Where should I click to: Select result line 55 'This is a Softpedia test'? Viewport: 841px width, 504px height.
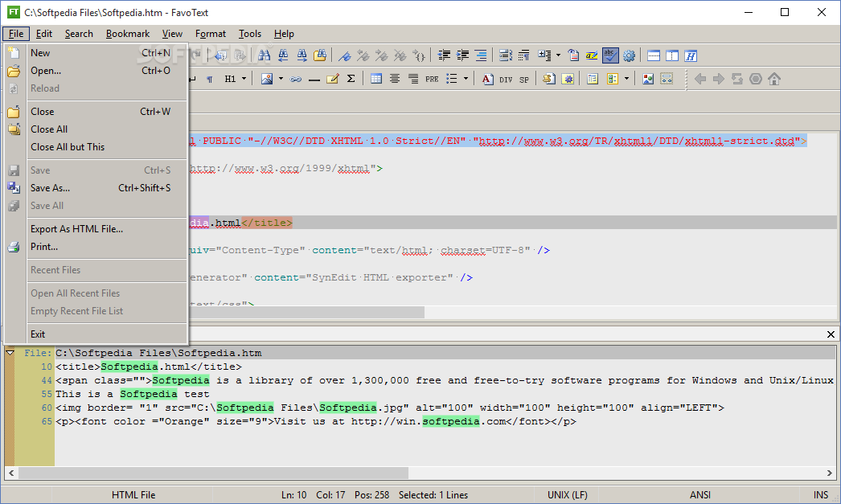pyautogui.click(x=133, y=394)
